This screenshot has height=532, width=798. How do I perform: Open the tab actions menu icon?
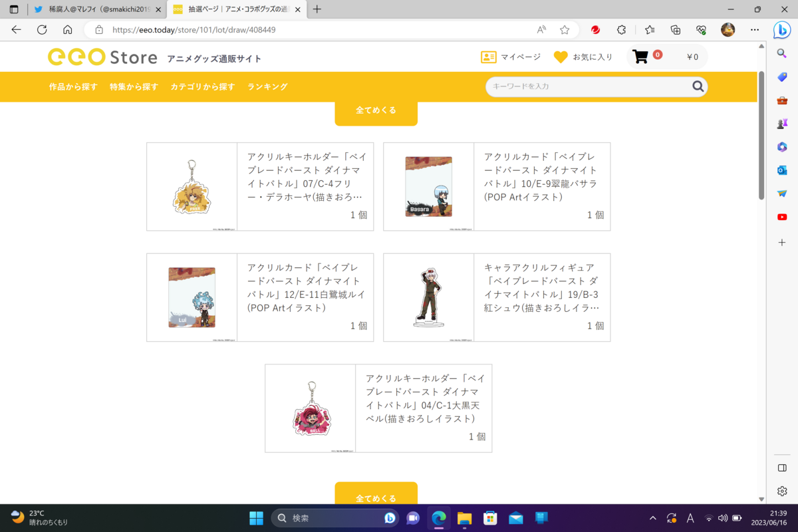13,9
